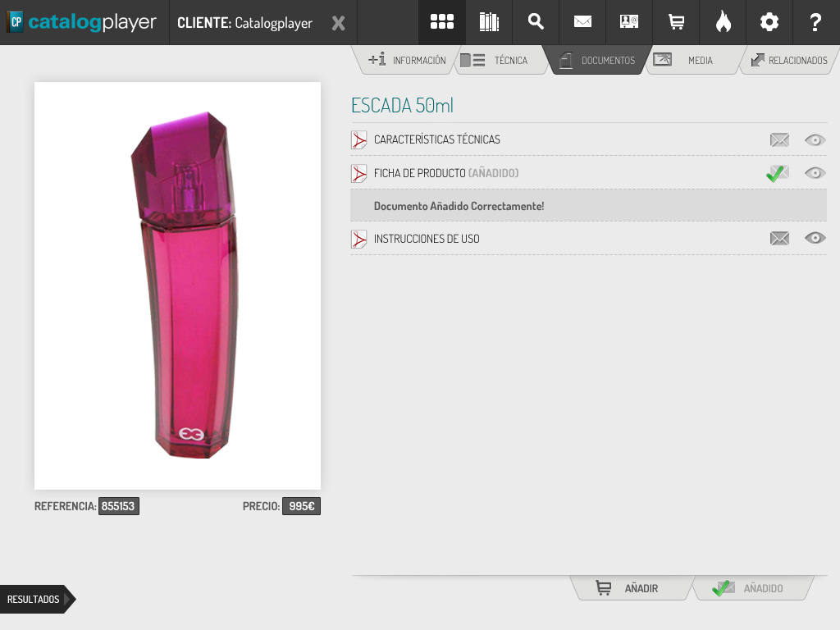Toggle Ficha de Producto added checkmark envelope
The image size is (840, 630).
point(778,173)
